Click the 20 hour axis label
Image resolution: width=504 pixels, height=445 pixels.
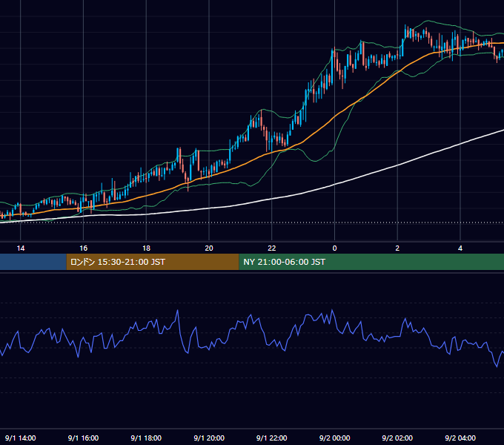click(209, 248)
